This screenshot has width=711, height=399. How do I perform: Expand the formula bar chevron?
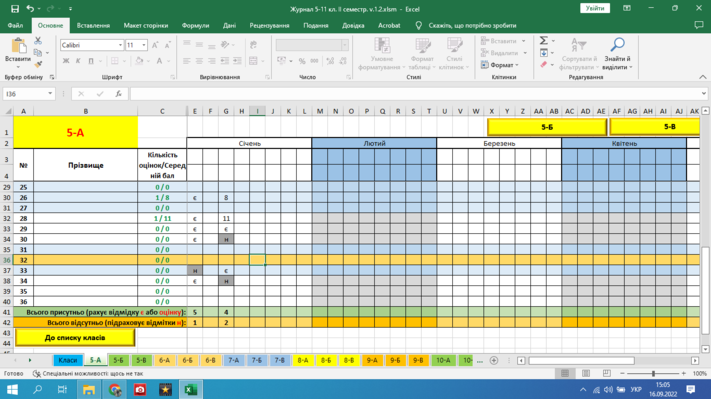pos(703,94)
